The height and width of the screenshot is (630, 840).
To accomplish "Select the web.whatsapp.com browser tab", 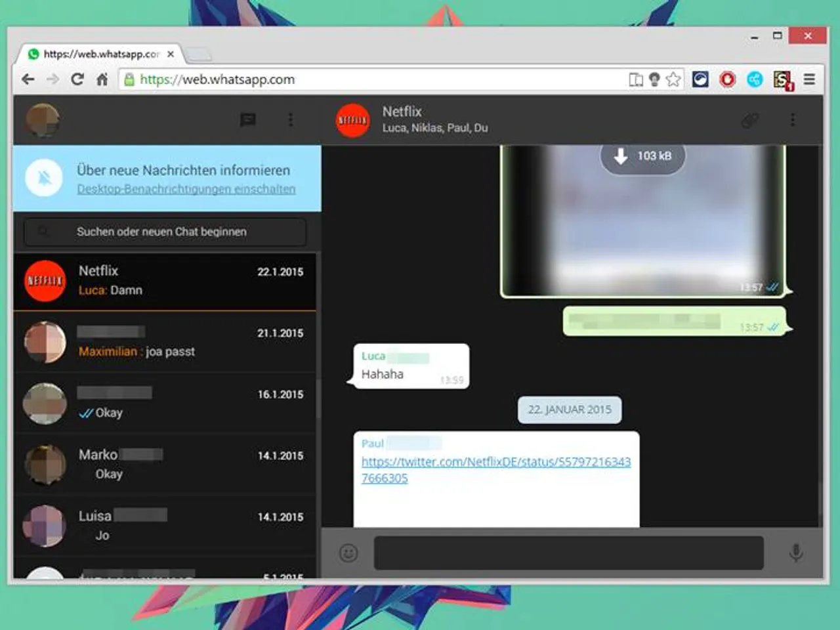I will [x=98, y=54].
